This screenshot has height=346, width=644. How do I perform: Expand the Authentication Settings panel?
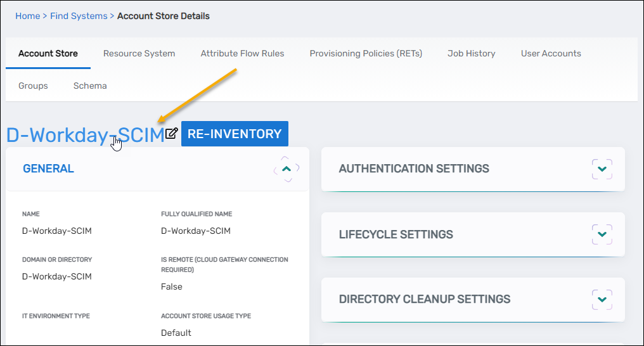pyautogui.click(x=602, y=169)
